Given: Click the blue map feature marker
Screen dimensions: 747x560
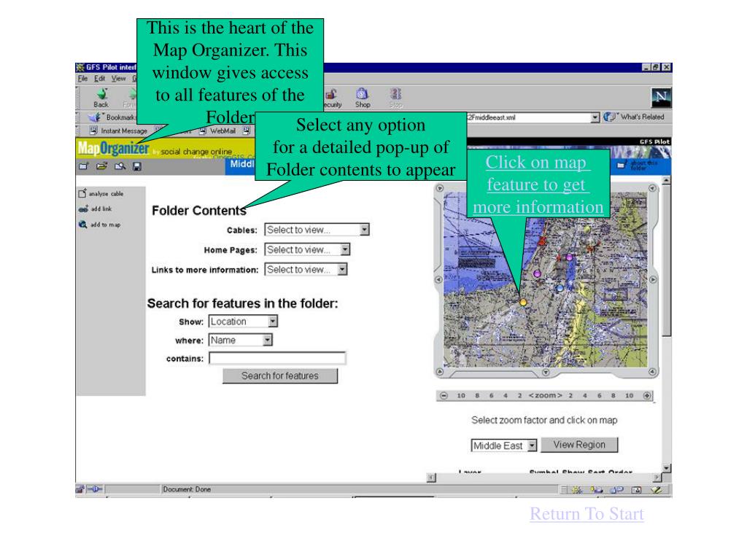Looking at the screenshot, I should point(560,287).
